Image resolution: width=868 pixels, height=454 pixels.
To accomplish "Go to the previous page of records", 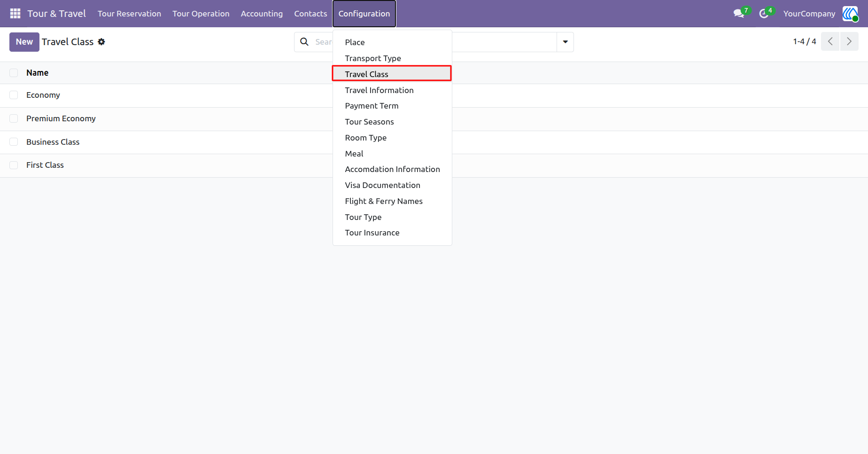I will click(830, 41).
